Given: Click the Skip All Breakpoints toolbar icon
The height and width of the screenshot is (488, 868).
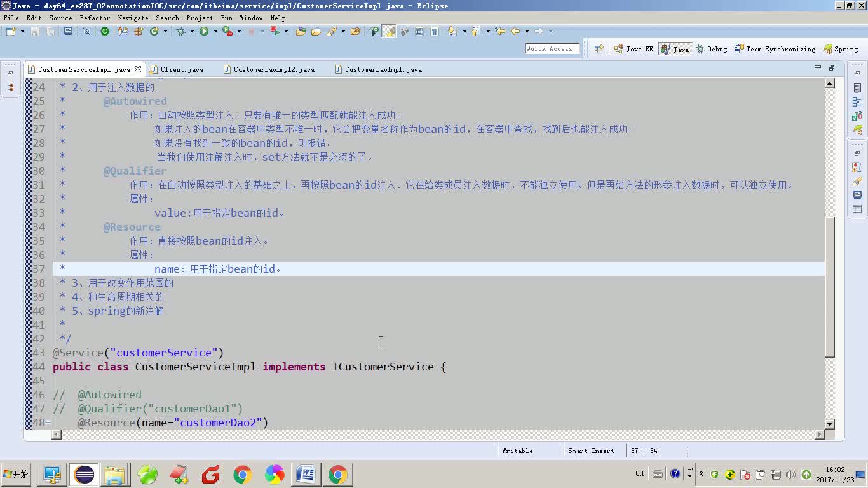Looking at the screenshot, I should click(86, 31).
